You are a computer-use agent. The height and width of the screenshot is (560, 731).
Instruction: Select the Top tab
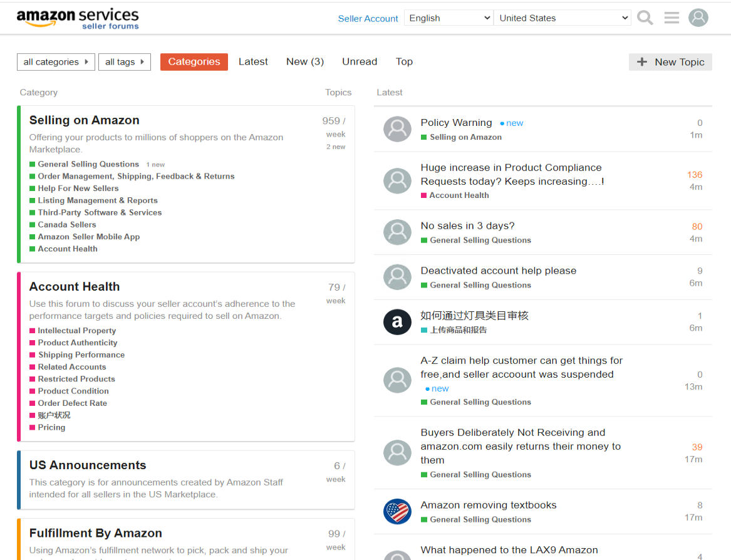(404, 61)
